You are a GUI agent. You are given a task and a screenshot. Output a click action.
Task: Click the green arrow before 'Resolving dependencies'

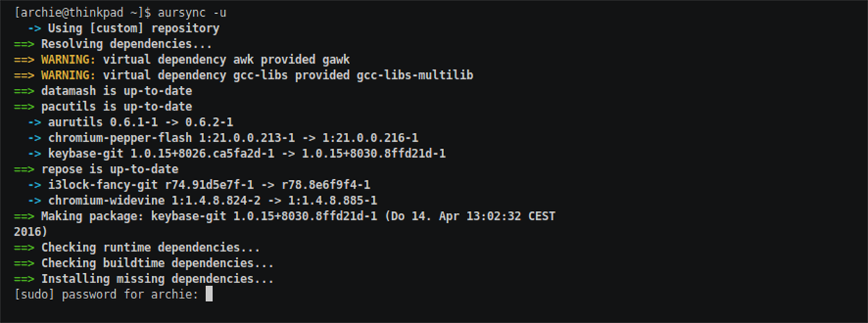pos(24,44)
